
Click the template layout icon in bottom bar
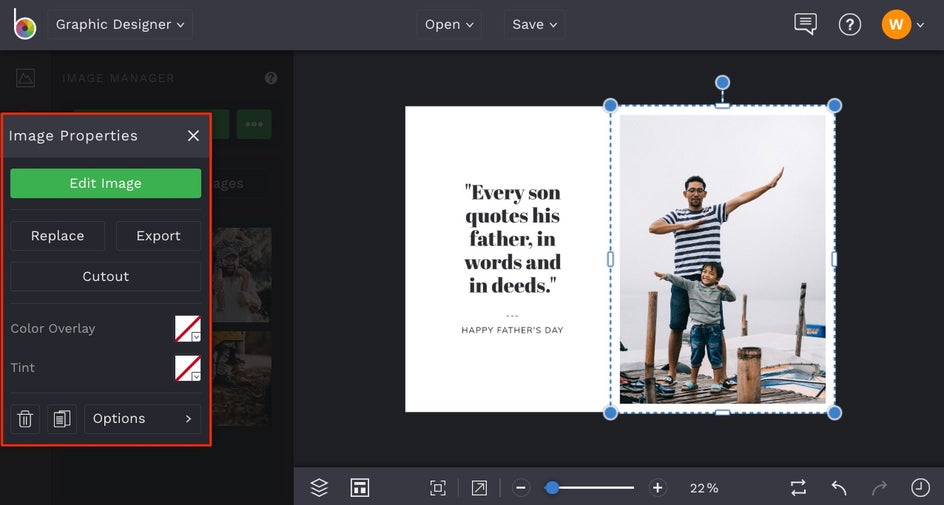click(x=360, y=488)
